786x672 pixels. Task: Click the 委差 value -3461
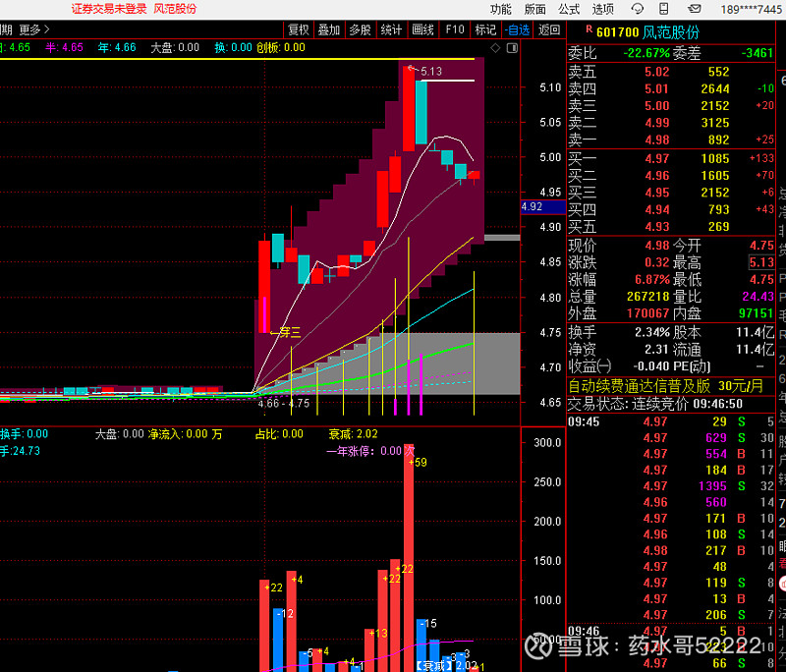(757, 53)
